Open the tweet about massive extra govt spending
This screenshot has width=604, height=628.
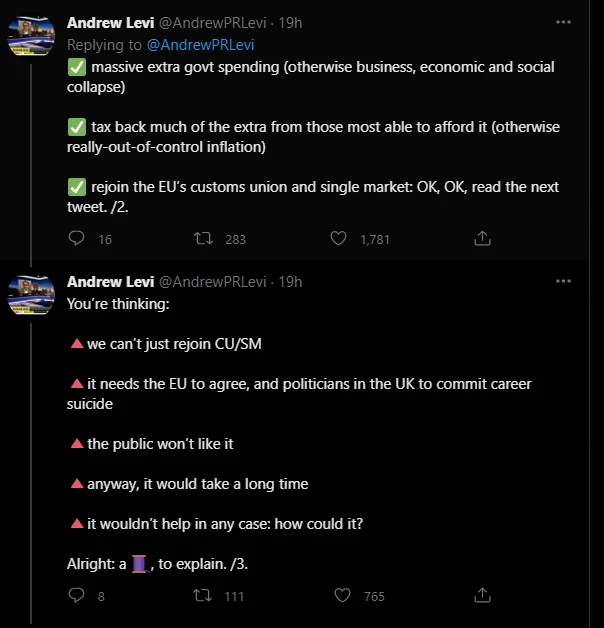313,137
